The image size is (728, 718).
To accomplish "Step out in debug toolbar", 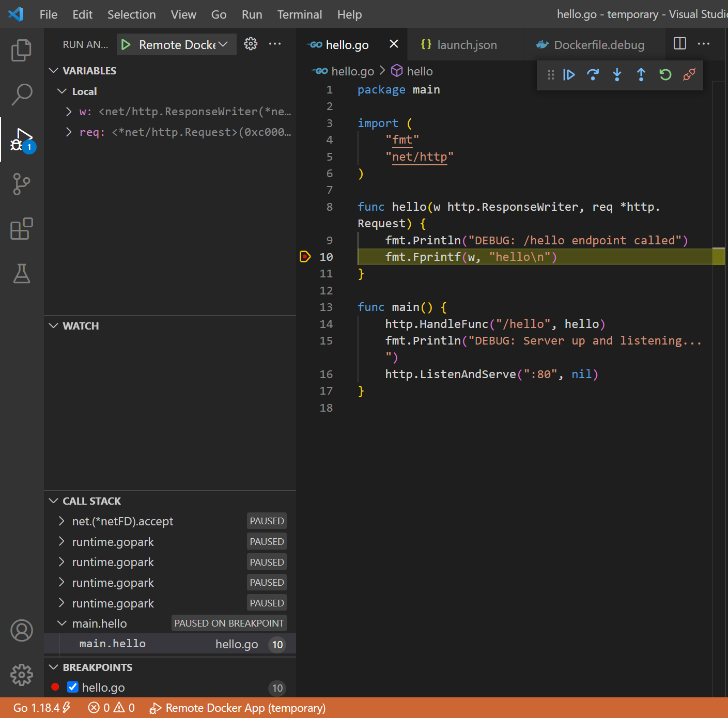I will [x=641, y=75].
